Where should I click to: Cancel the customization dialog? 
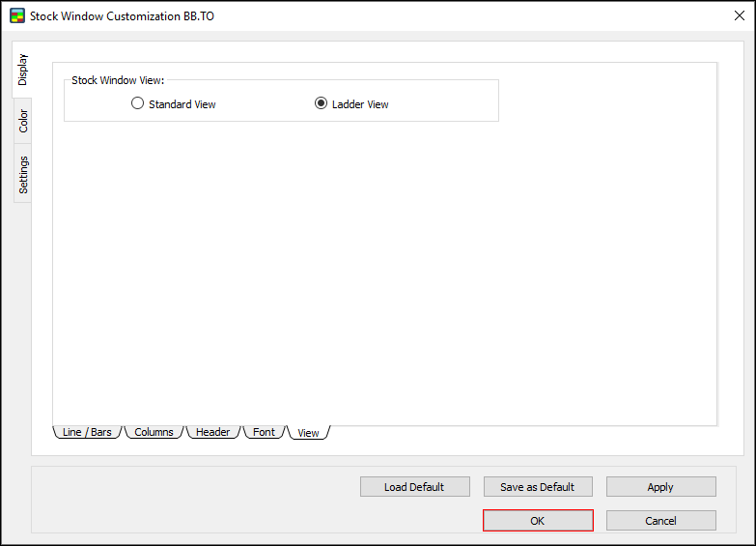coord(660,521)
